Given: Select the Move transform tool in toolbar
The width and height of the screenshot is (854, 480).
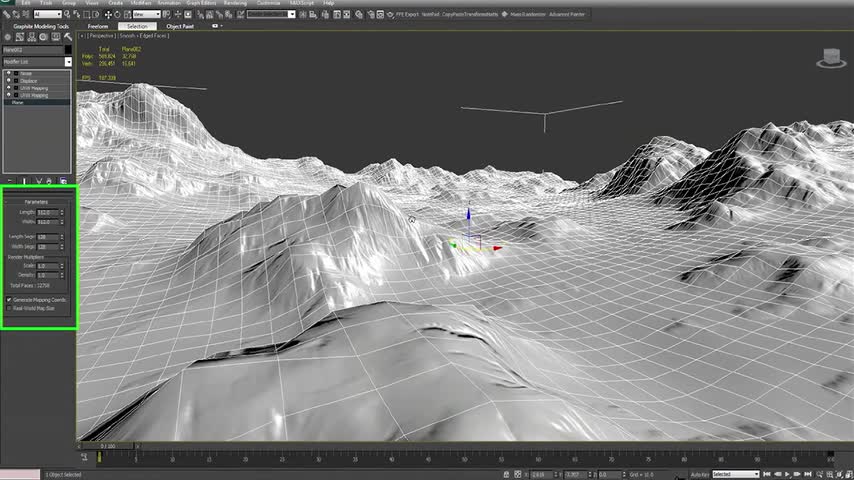Looking at the screenshot, I should click(108, 15).
